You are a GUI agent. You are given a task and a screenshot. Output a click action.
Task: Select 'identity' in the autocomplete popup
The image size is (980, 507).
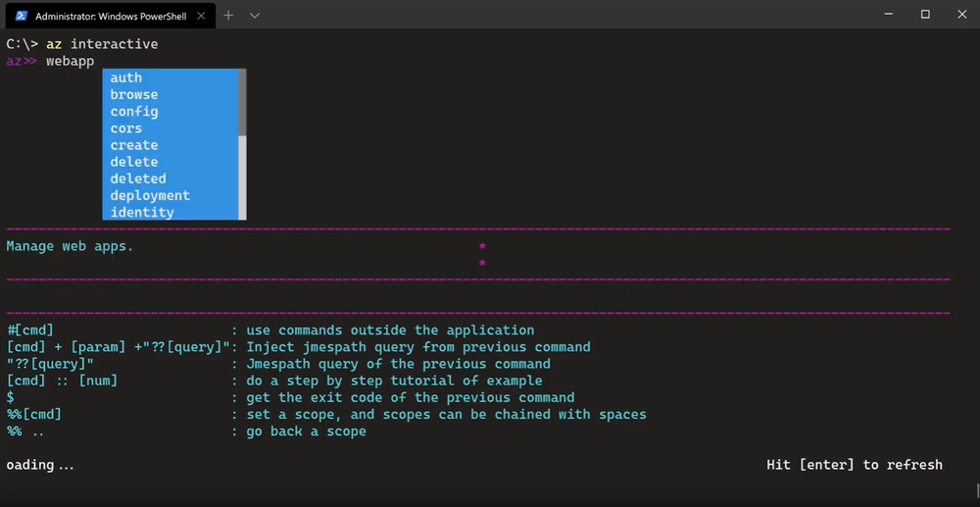[142, 212]
